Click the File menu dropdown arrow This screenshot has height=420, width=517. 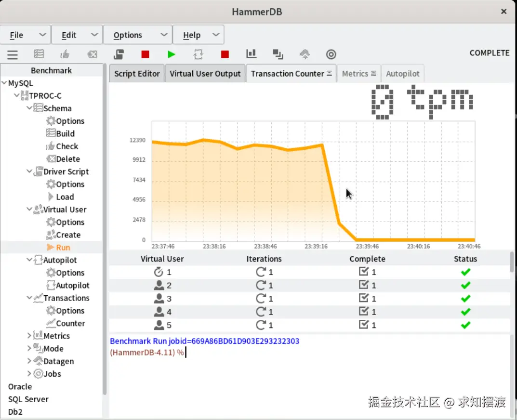click(42, 35)
